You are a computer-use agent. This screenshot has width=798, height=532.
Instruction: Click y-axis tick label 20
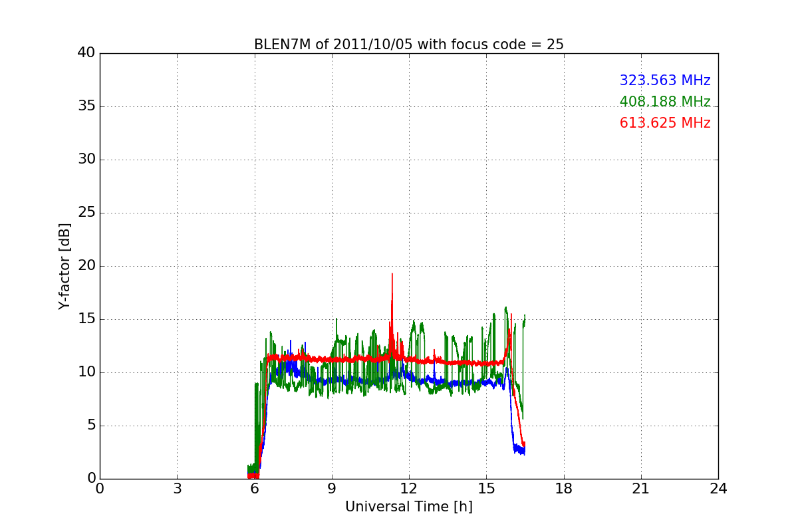[x=86, y=266]
